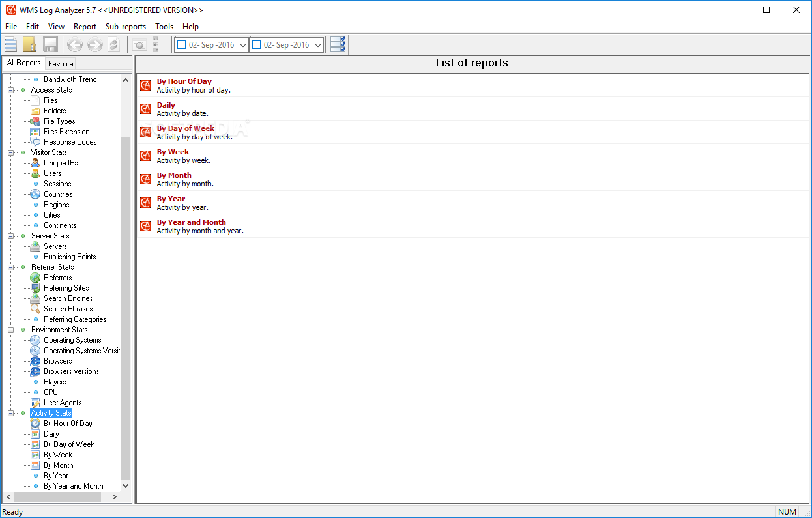
Task: Open the Edit menu
Action: (33, 27)
